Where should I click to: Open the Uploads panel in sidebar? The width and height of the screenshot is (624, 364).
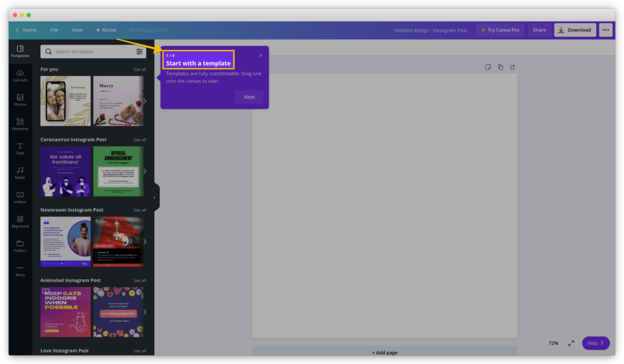tap(20, 75)
